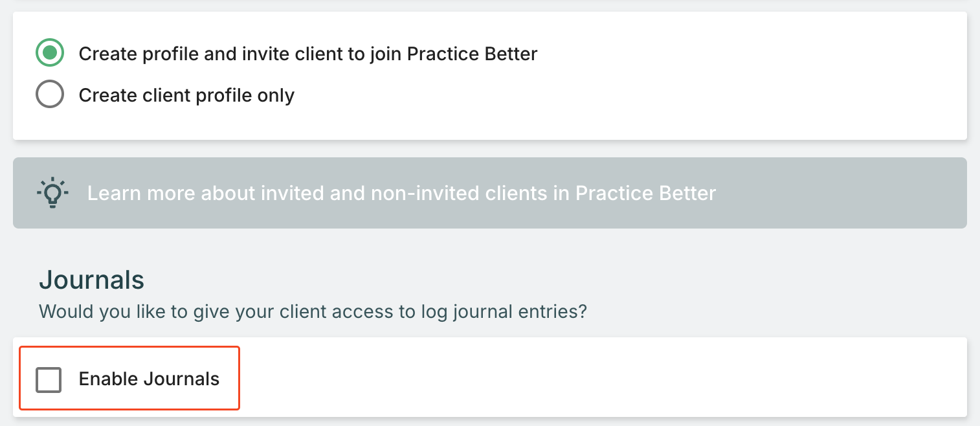Select the client profile only radio button
This screenshot has width=980, height=426.
[50, 95]
